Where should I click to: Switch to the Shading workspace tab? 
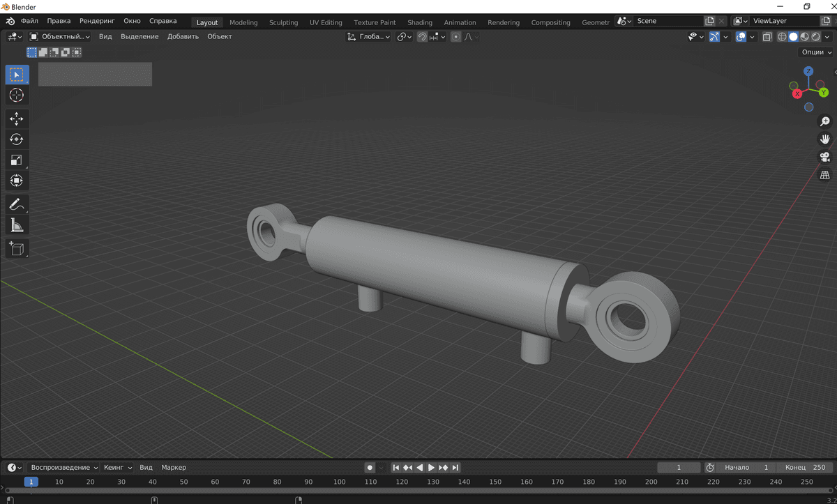click(x=420, y=22)
